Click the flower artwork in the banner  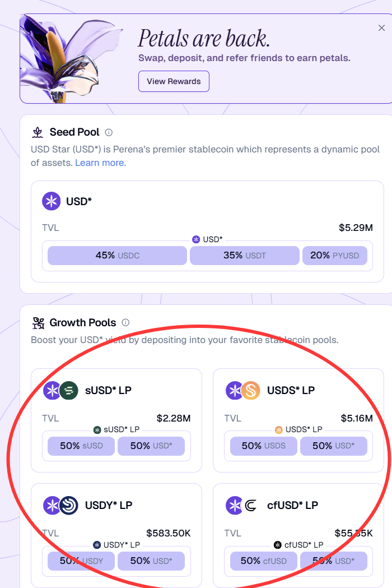click(69, 59)
